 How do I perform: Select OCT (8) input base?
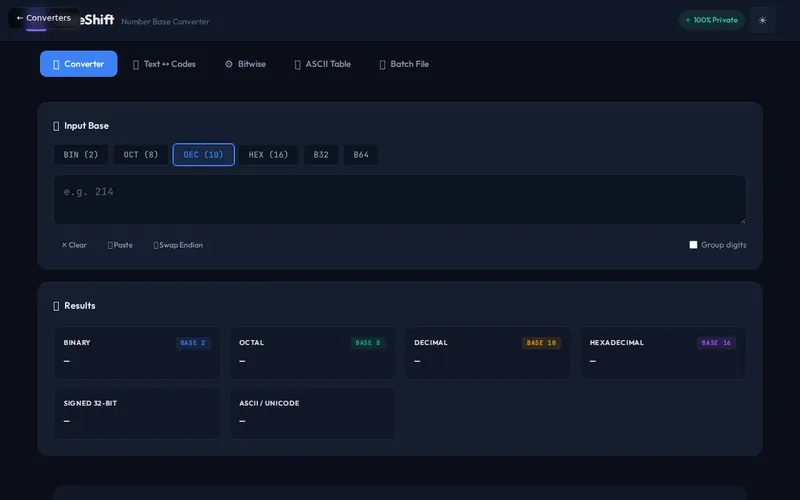pos(141,155)
